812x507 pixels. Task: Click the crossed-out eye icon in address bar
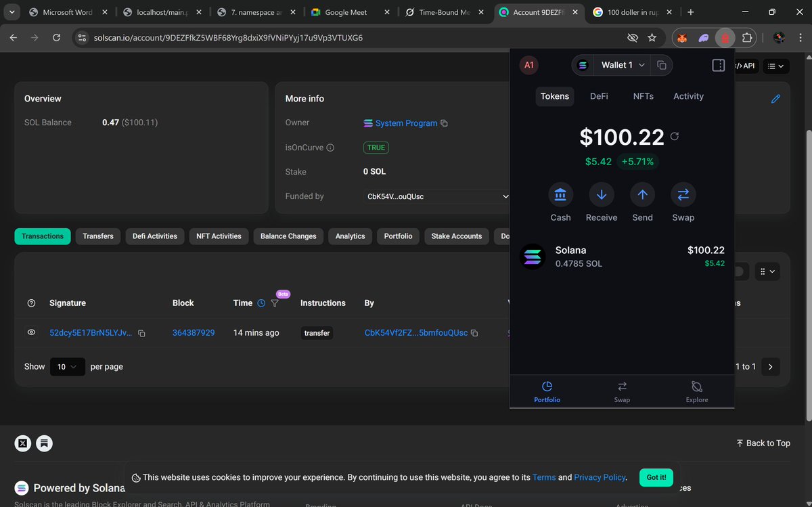[633, 38]
